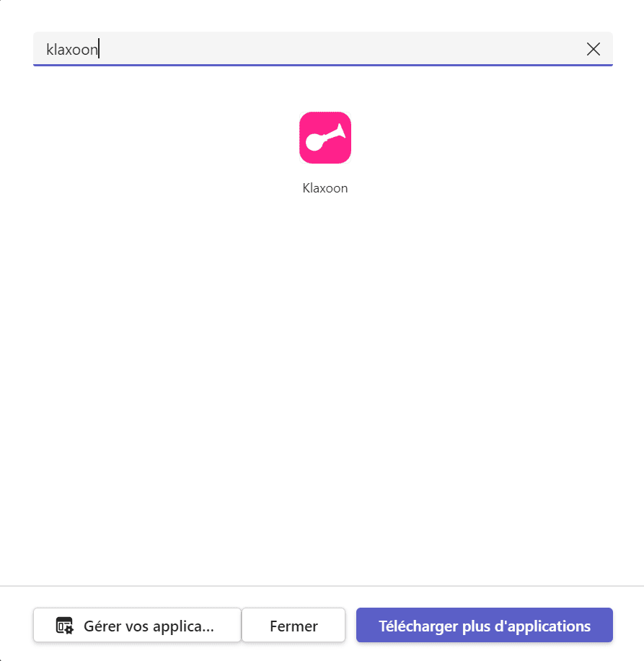
Task: Click the Fermer button
Action: tap(294, 625)
